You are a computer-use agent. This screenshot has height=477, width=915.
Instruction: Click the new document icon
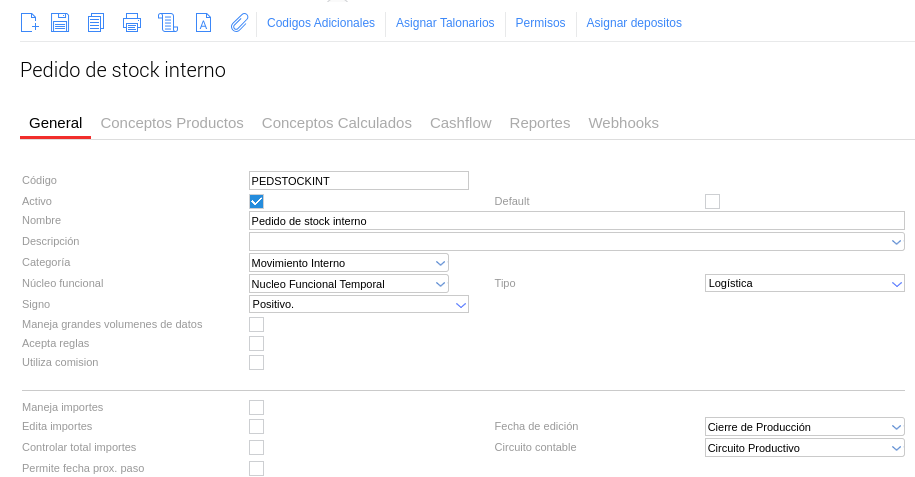(30, 22)
